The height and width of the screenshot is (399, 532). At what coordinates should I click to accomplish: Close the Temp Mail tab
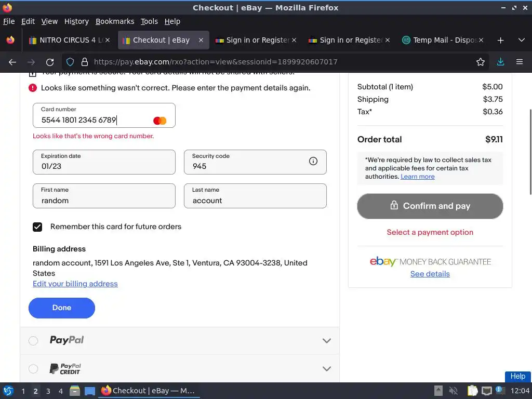[481, 40]
